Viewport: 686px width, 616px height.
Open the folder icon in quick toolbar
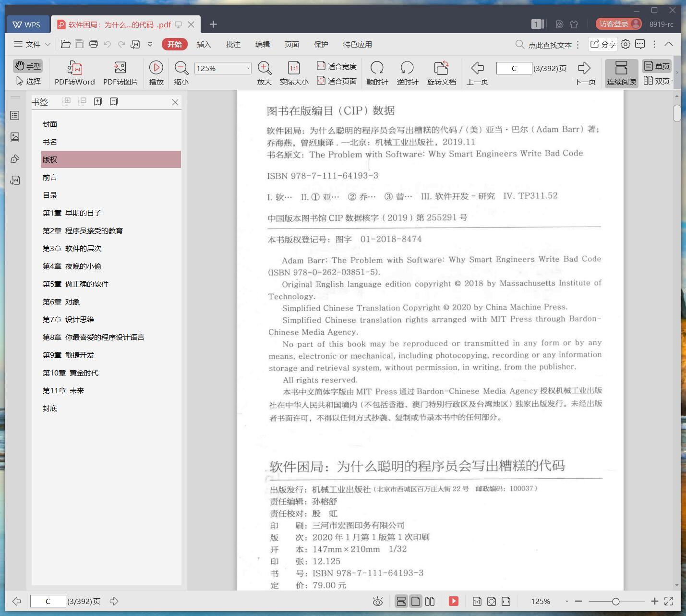click(66, 44)
